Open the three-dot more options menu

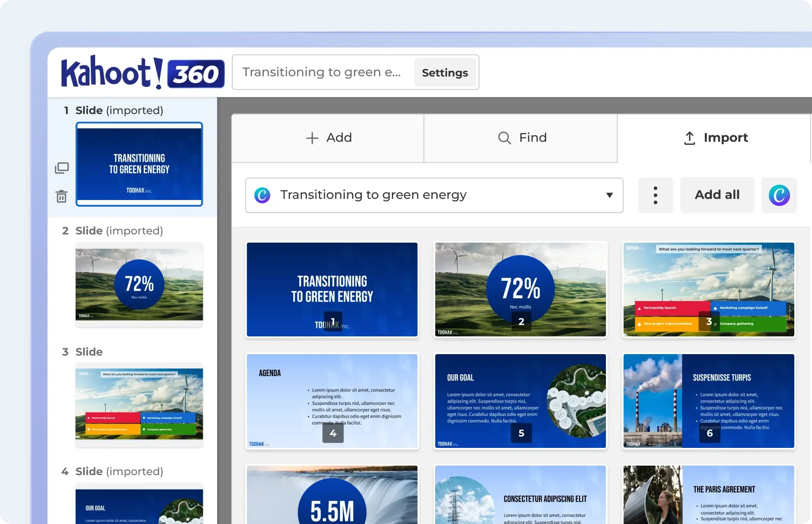(x=655, y=195)
